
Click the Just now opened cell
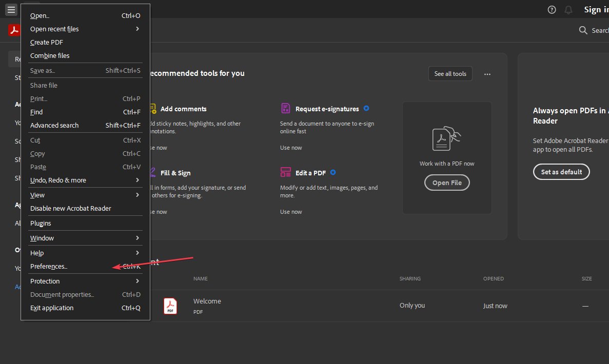click(495, 306)
